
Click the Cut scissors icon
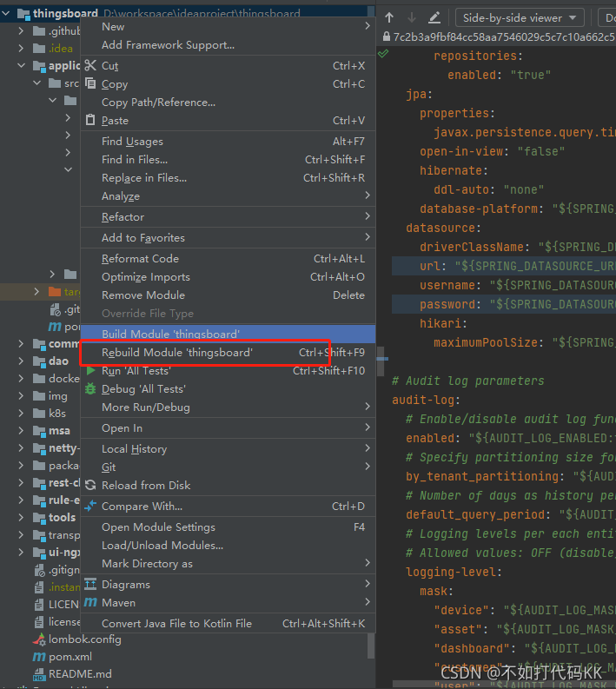90,65
